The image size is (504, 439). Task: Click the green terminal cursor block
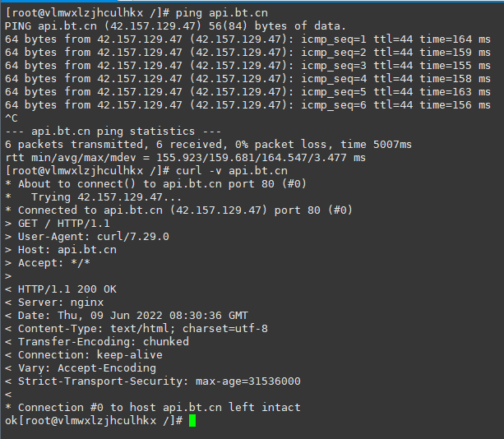click(x=192, y=421)
